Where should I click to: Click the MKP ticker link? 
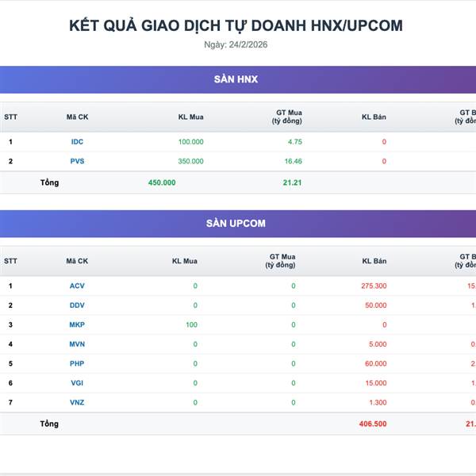tap(77, 324)
